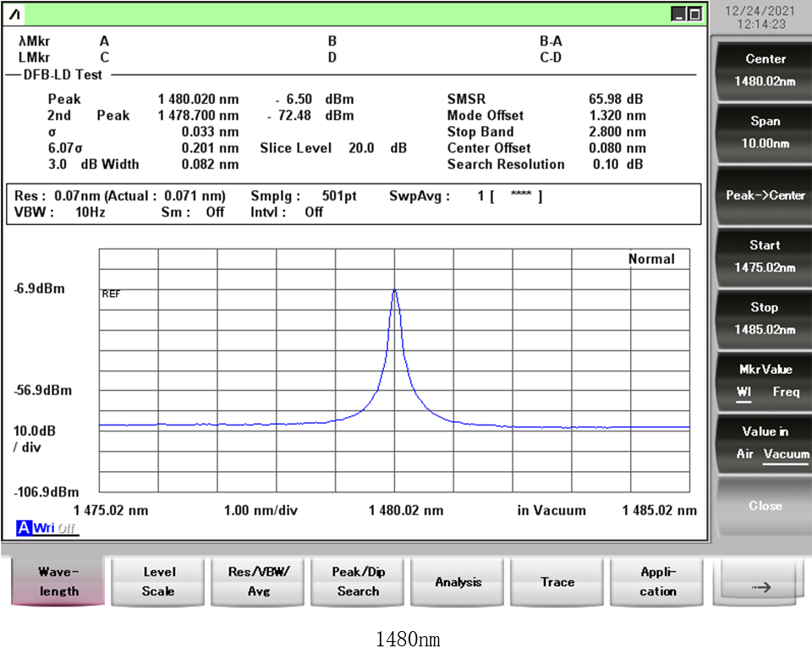The height and width of the screenshot is (648, 812).
Task: Open the Analysis menu
Action: pos(458,582)
